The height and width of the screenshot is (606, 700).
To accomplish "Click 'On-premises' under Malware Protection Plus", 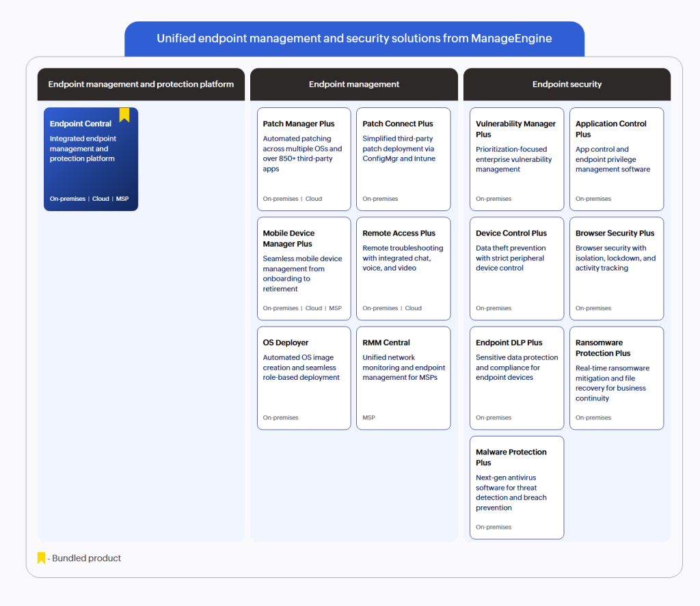I will pos(494,527).
